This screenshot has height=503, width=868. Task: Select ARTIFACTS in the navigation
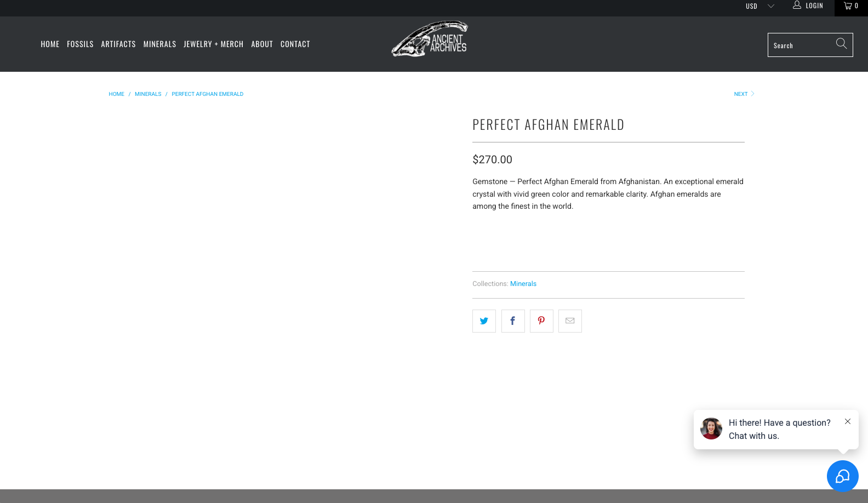(118, 44)
